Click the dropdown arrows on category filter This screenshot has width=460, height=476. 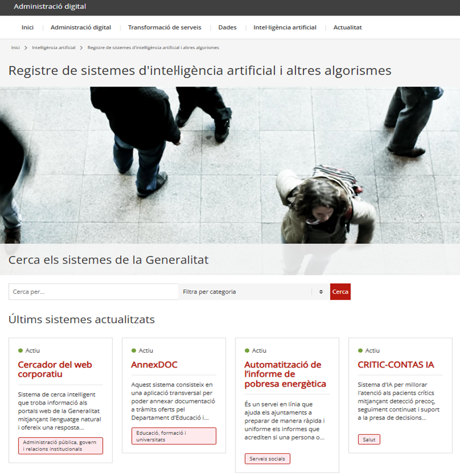coord(321,292)
